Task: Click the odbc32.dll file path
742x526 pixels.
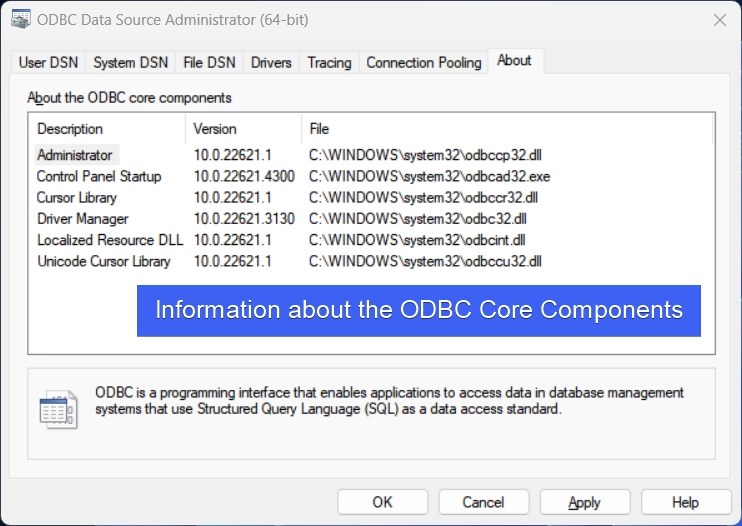Action: point(417,219)
